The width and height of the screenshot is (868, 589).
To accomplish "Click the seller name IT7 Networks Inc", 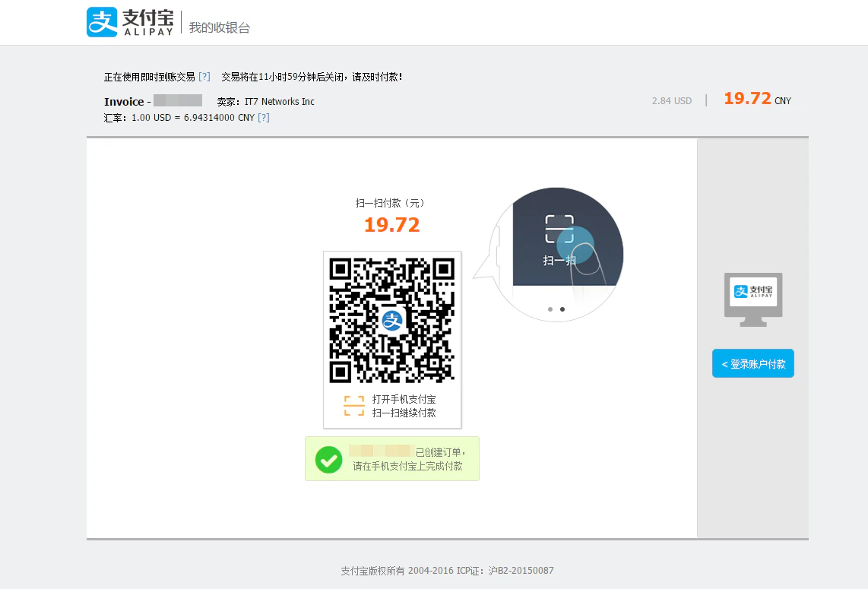I will 280,101.
